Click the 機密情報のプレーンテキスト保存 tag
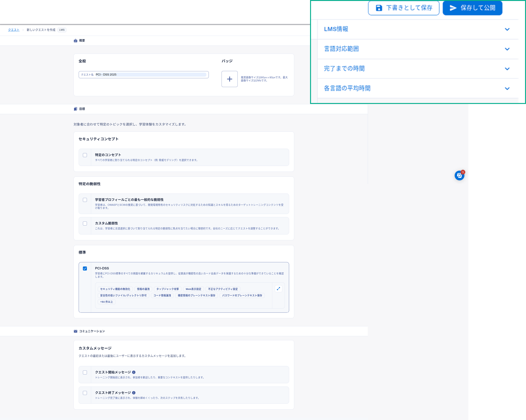 click(197, 295)
